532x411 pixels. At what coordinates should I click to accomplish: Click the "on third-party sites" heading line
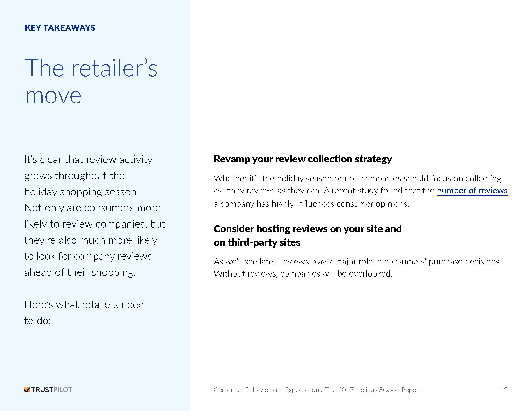[257, 242]
